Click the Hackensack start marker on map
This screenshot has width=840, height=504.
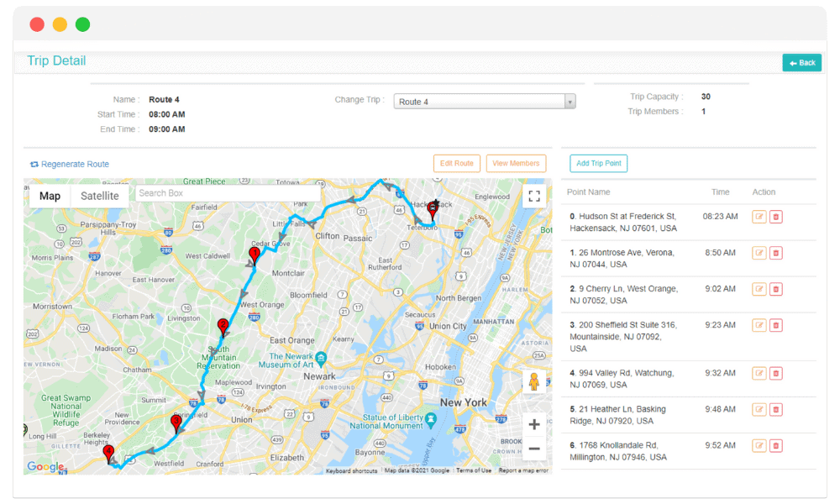[x=433, y=209]
